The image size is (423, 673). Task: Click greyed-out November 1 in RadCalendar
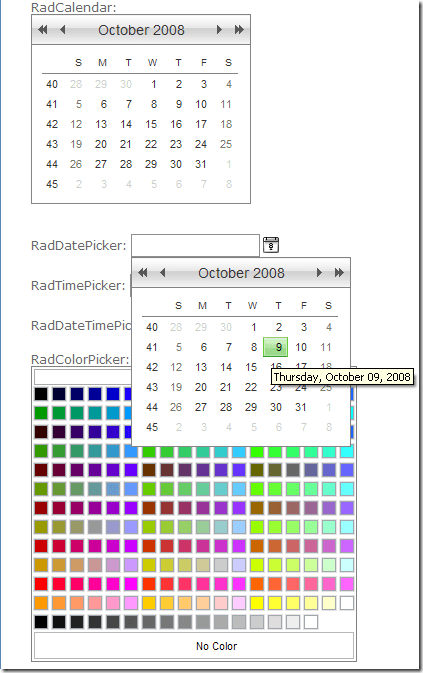229,164
